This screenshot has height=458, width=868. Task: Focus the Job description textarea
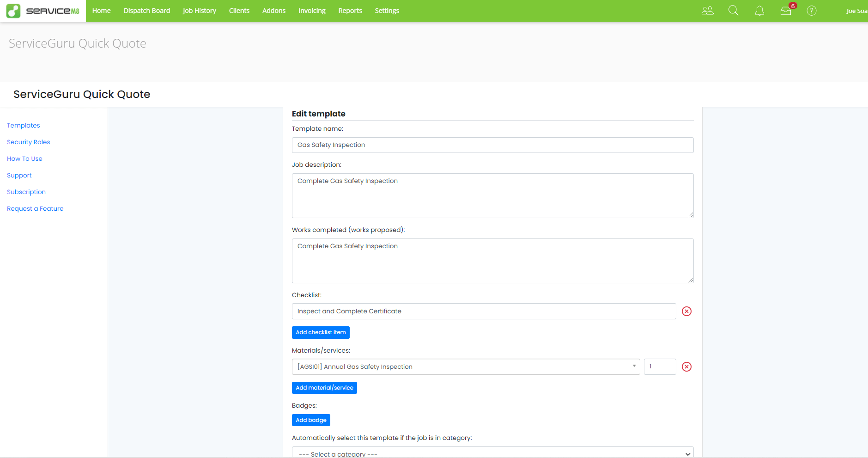[492, 196]
